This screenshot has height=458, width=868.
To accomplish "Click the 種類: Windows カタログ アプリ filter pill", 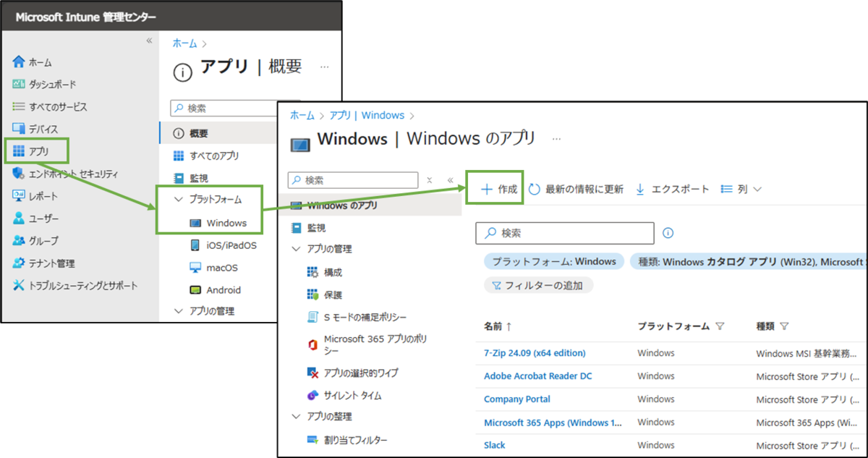I will point(748,261).
